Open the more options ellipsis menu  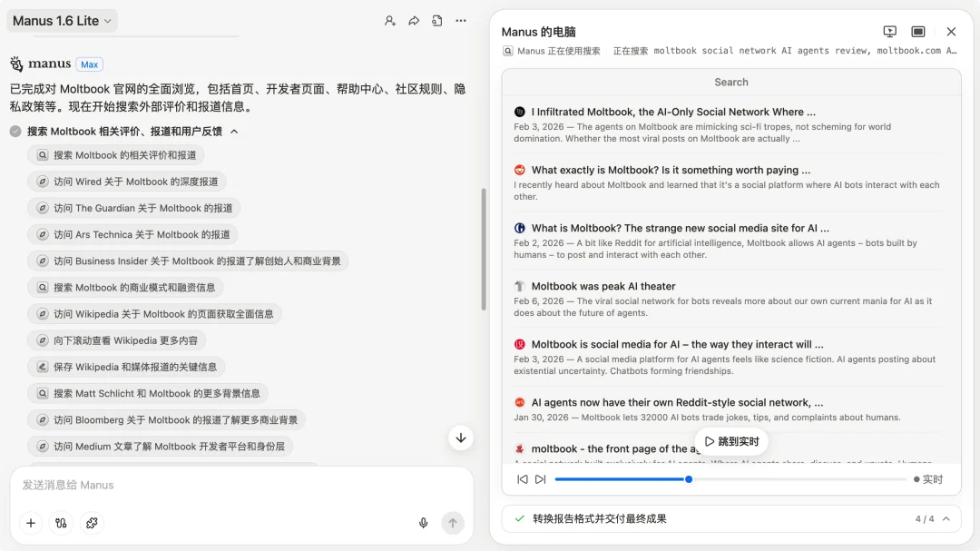[458, 20]
